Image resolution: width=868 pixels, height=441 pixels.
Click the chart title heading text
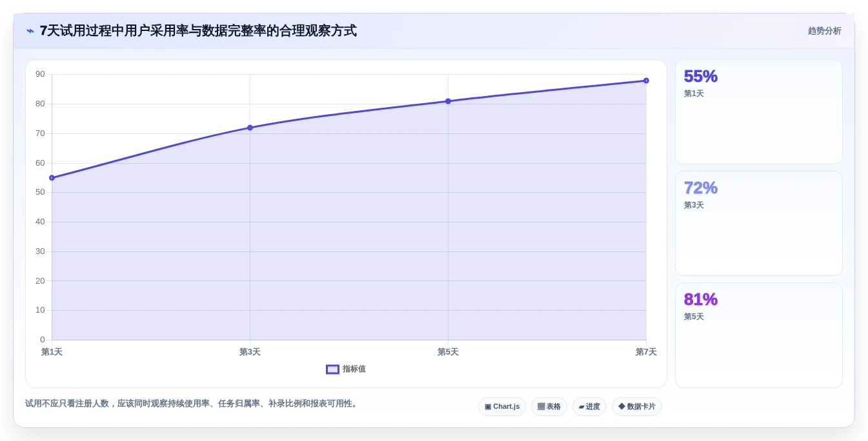click(x=198, y=31)
